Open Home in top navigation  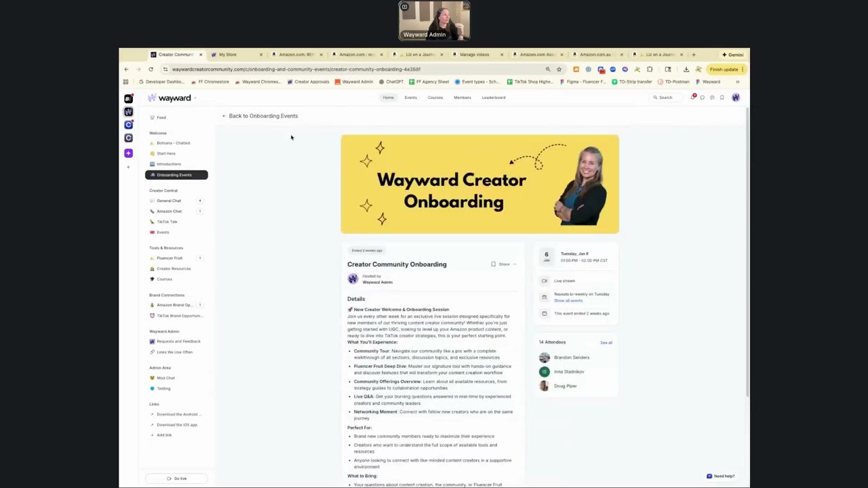click(388, 98)
